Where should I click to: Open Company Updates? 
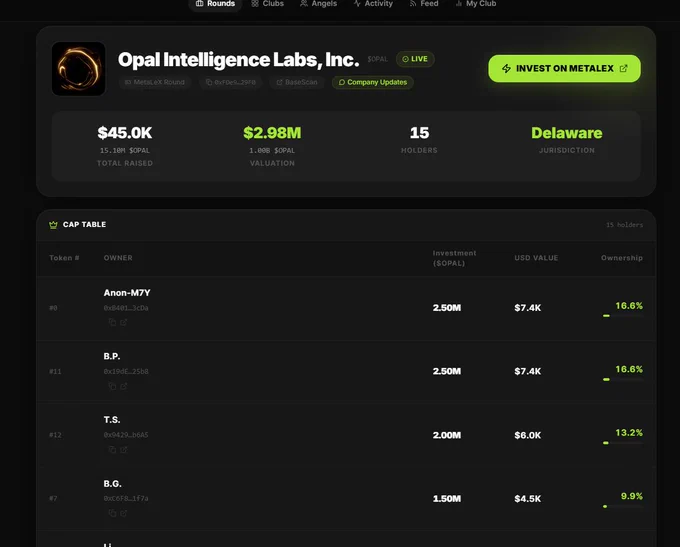pyautogui.click(x=373, y=82)
